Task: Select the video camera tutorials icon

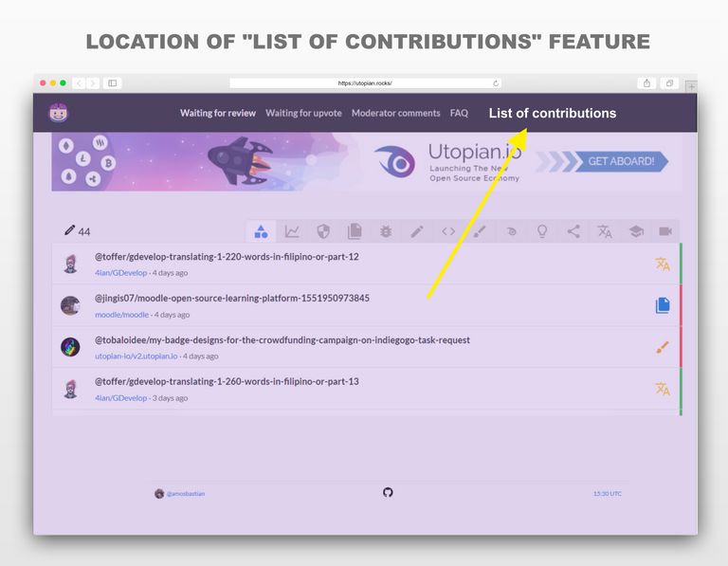Action: pos(665,231)
